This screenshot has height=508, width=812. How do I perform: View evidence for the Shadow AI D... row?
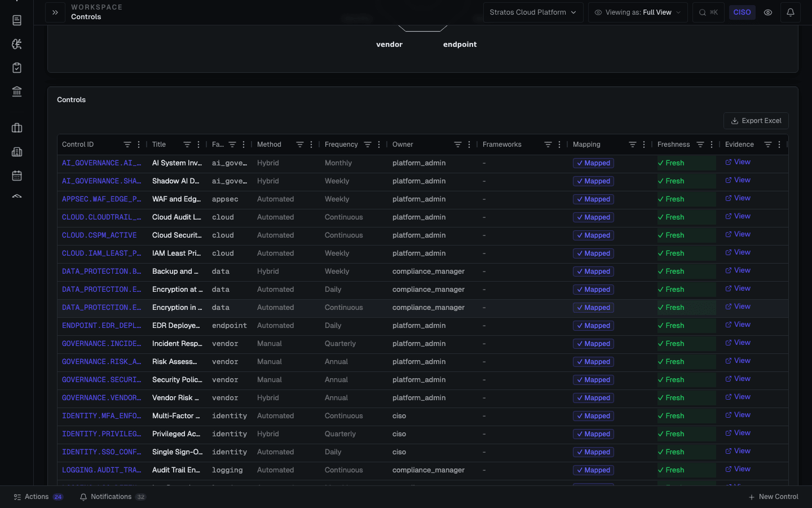[x=738, y=180]
